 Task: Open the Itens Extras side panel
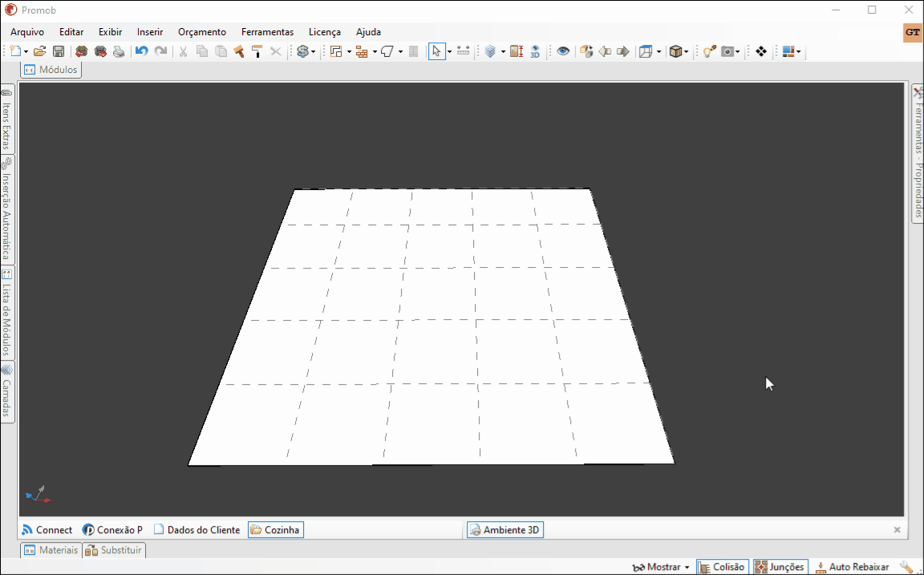click(x=7, y=119)
